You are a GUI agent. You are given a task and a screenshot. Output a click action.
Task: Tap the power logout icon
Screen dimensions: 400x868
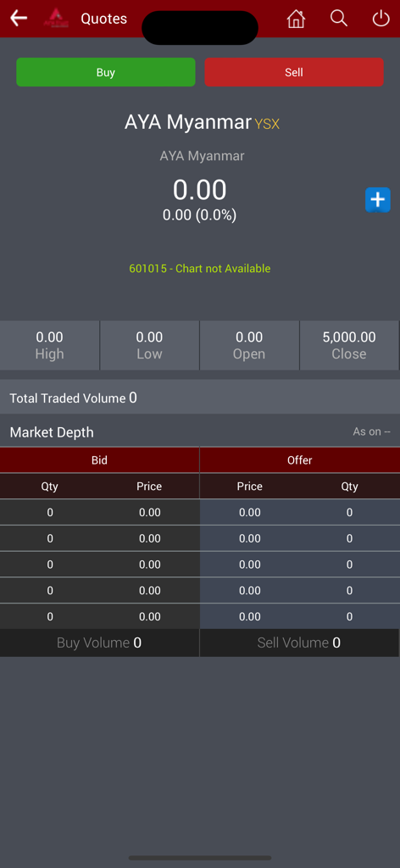pyautogui.click(x=381, y=19)
